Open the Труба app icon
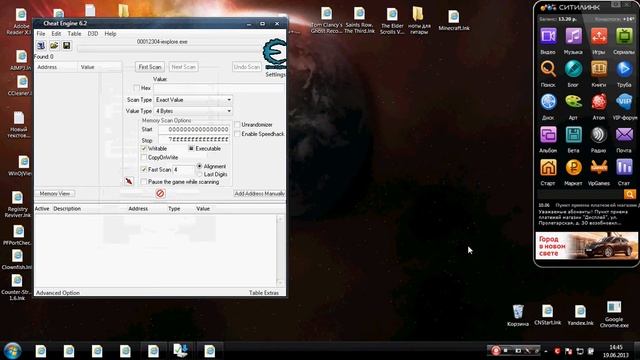This screenshot has width=640, height=360. click(624, 69)
